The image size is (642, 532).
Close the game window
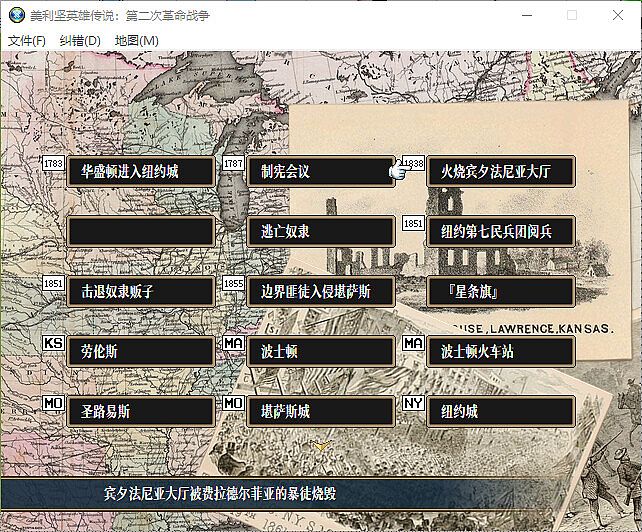[x=618, y=16]
